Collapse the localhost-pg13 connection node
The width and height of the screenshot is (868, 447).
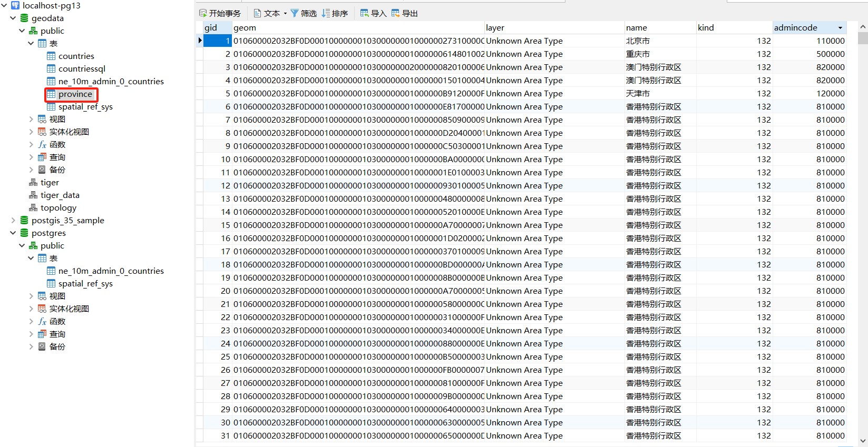[x=4, y=5]
